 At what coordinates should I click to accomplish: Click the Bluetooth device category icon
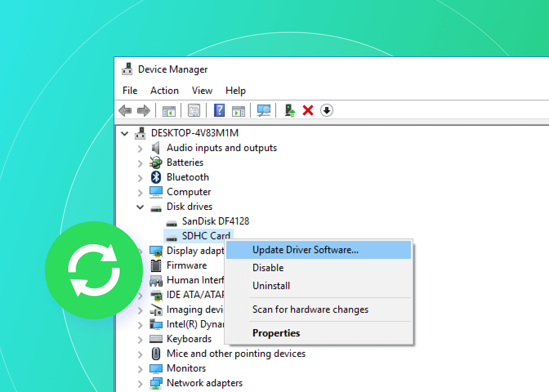[156, 177]
